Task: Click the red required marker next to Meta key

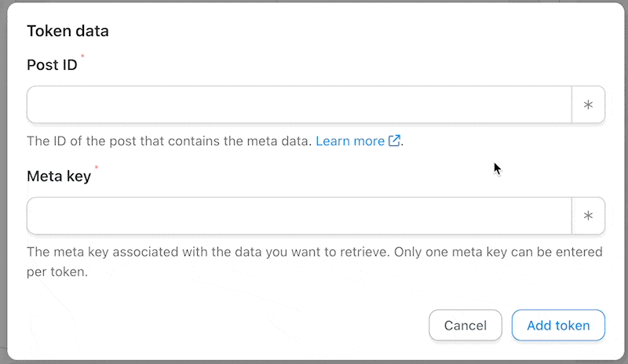Action: (x=96, y=168)
